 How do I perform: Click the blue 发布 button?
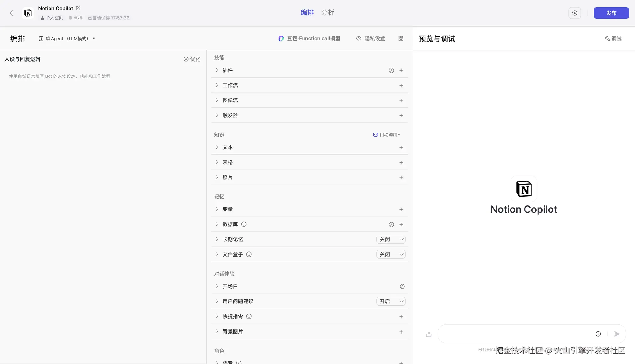611,13
